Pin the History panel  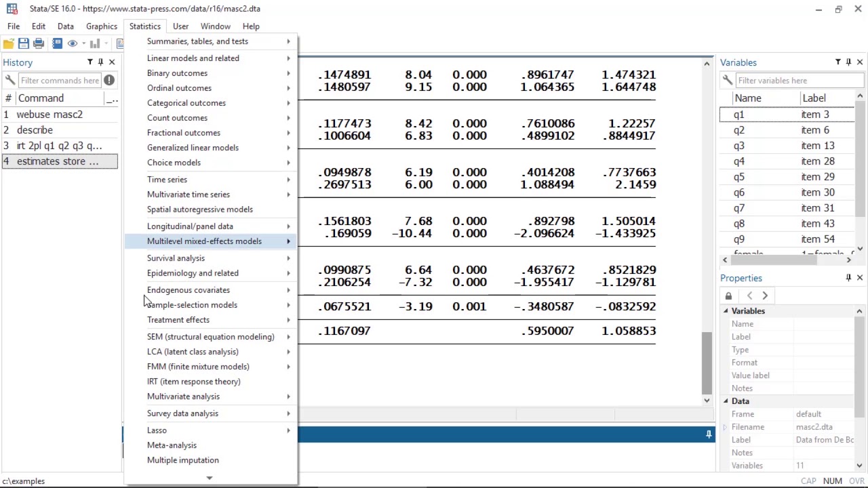click(100, 62)
